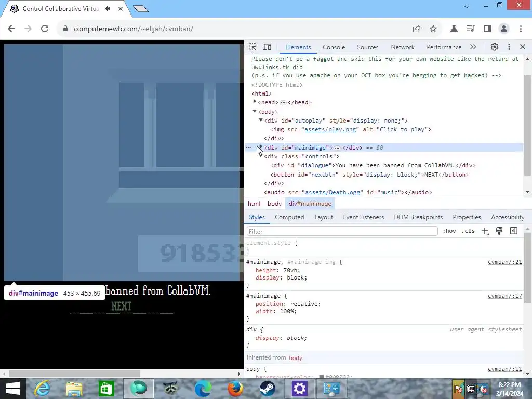Toggle Chrome side panel icon
Screen dimensions: 532x399
[487, 29]
